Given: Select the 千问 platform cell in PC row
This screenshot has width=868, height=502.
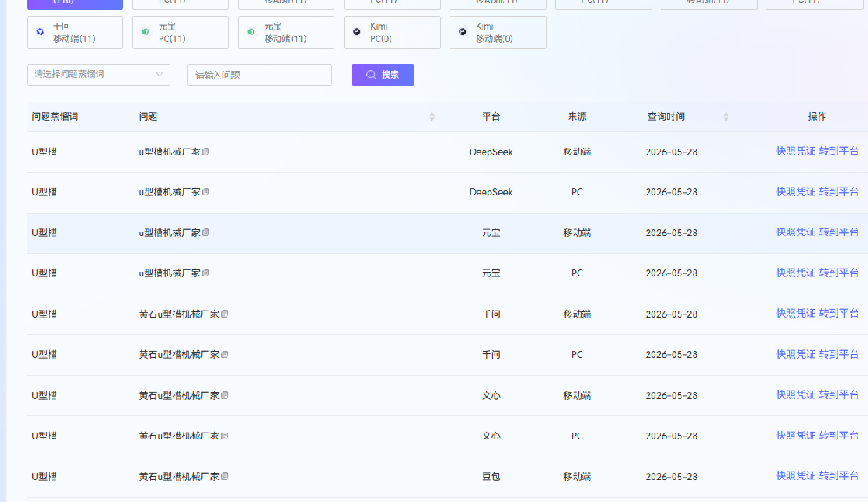Looking at the screenshot, I should pos(491,354).
